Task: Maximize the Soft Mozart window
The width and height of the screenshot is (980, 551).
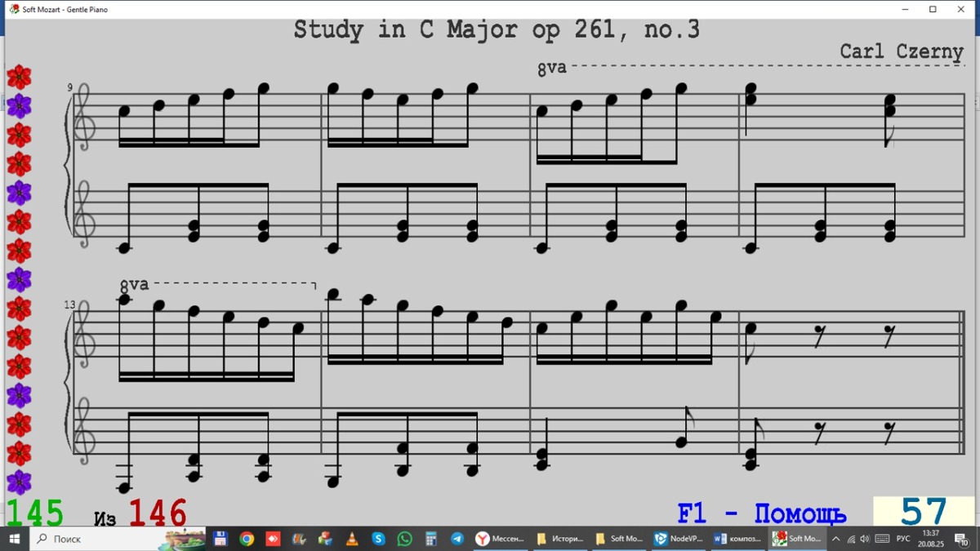Action: click(x=933, y=9)
